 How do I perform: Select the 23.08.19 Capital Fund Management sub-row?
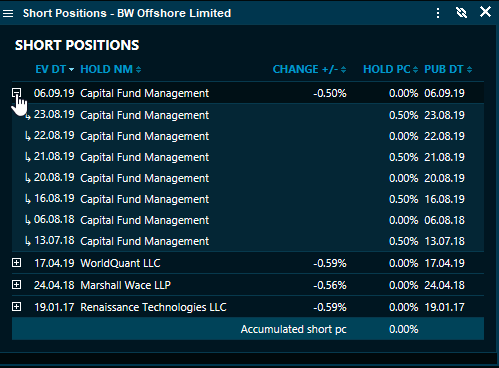pos(248,115)
